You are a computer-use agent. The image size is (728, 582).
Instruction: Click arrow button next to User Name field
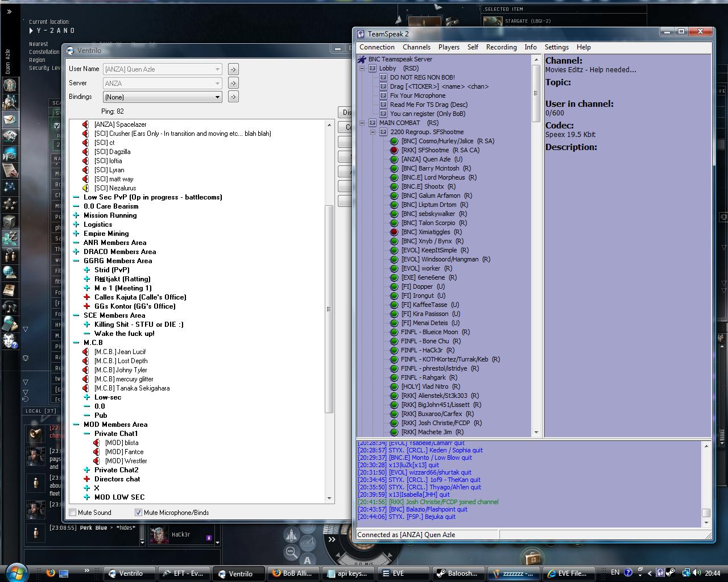[x=233, y=69]
